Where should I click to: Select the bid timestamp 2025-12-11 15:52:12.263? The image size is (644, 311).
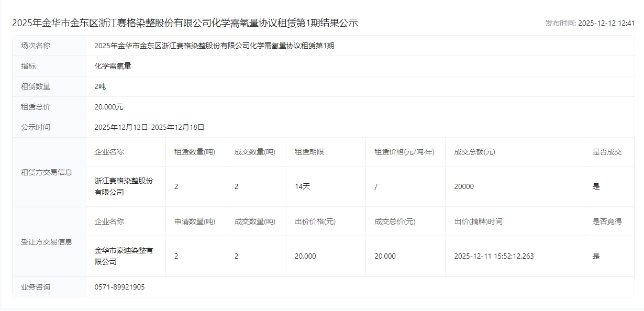click(494, 256)
